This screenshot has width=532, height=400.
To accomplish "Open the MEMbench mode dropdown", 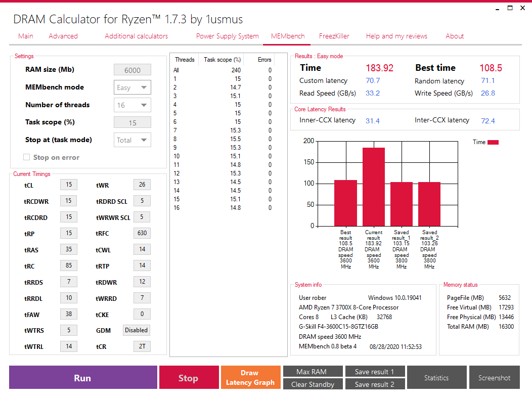I will (132, 87).
